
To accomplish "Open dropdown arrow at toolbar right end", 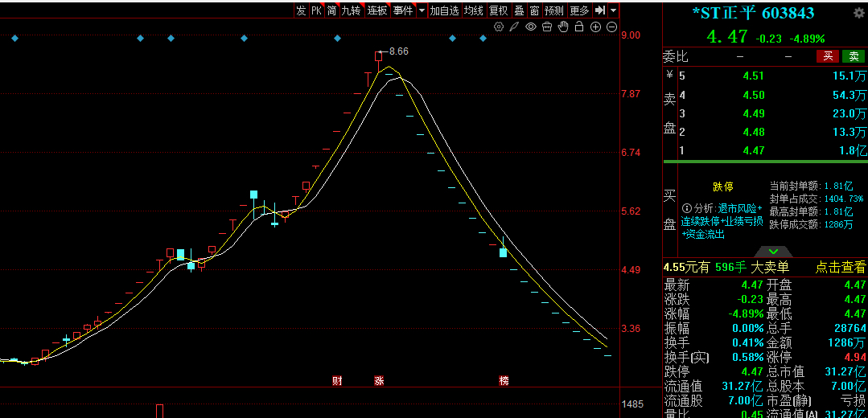I will click(x=614, y=10).
